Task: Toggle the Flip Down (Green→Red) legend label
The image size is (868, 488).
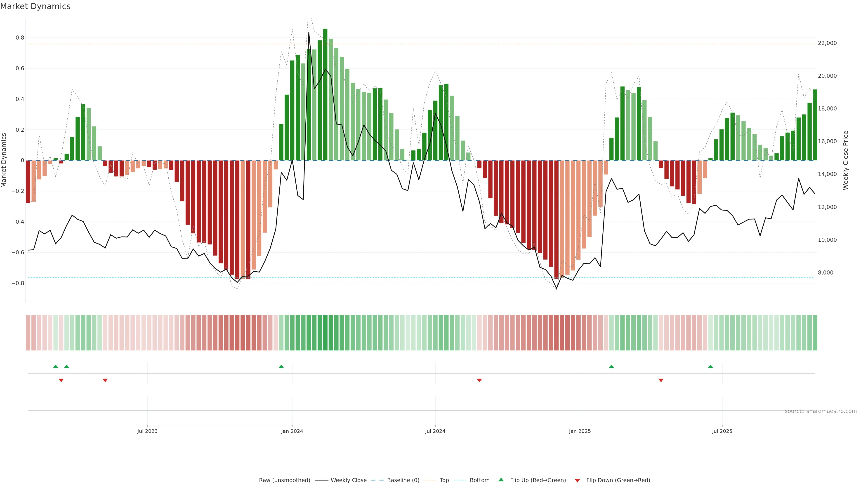Action: pos(618,480)
